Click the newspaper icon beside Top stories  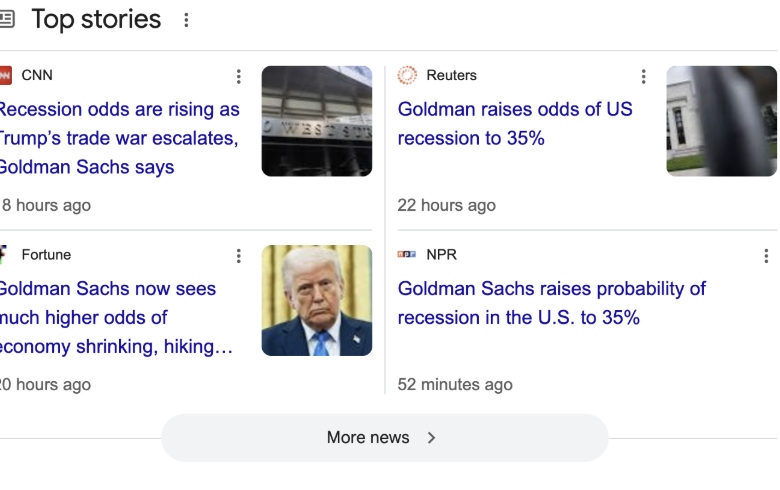(x=7, y=19)
